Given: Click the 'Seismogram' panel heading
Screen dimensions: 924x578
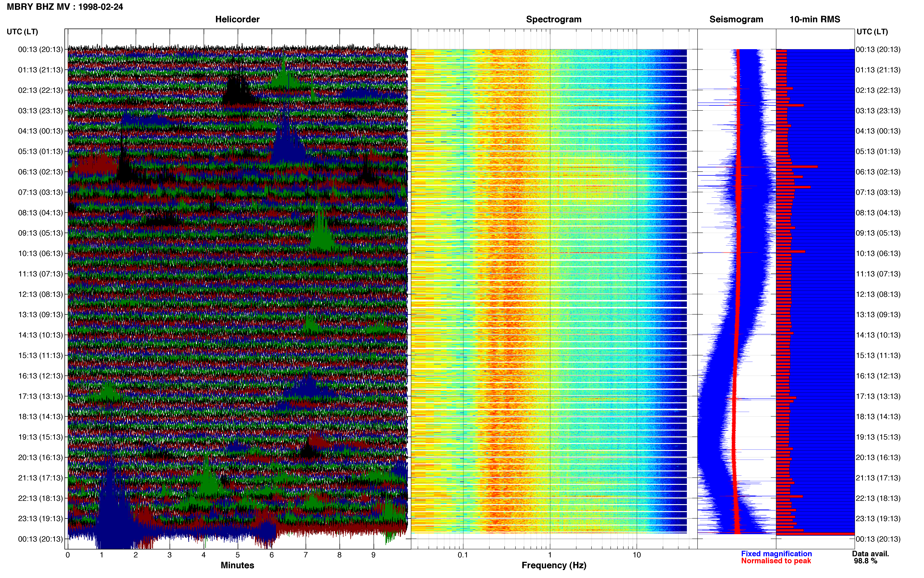Looking at the screenshot, I should tap(736, 20).
